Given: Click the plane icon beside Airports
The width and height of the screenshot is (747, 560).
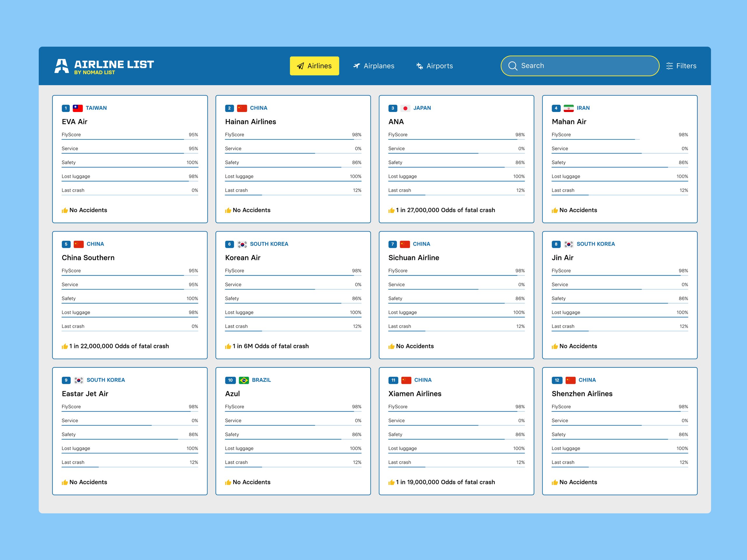Looking at the screenshot, I should click(x=419, y=66).
